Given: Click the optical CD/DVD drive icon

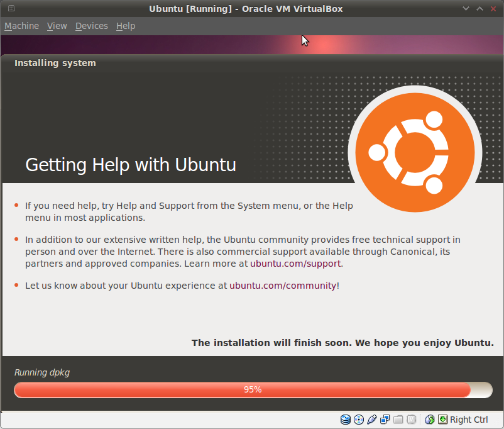Looking at the screenshot, I should click(x=359, y=420).
